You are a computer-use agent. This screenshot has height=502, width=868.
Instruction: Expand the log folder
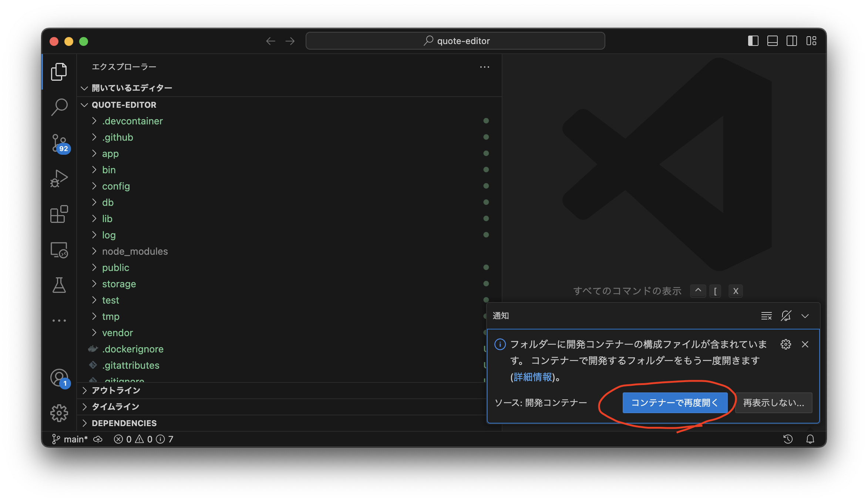click(x=289, y=235)
